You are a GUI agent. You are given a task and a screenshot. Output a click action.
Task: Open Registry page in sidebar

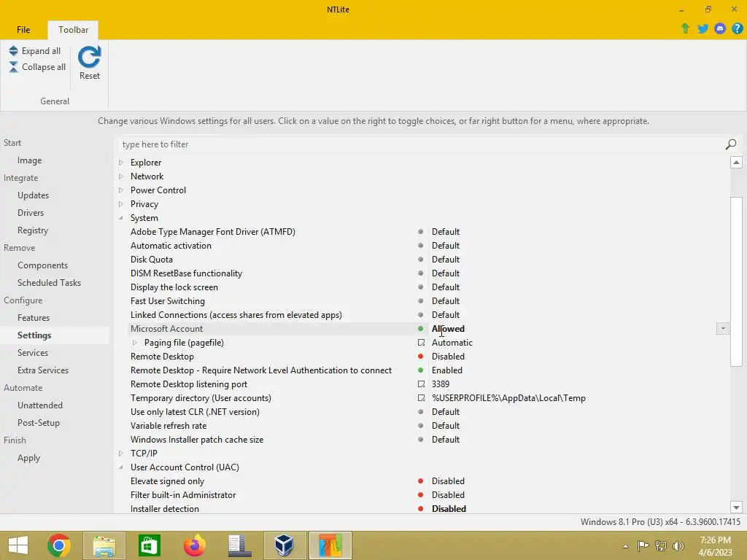pos(33,230)
